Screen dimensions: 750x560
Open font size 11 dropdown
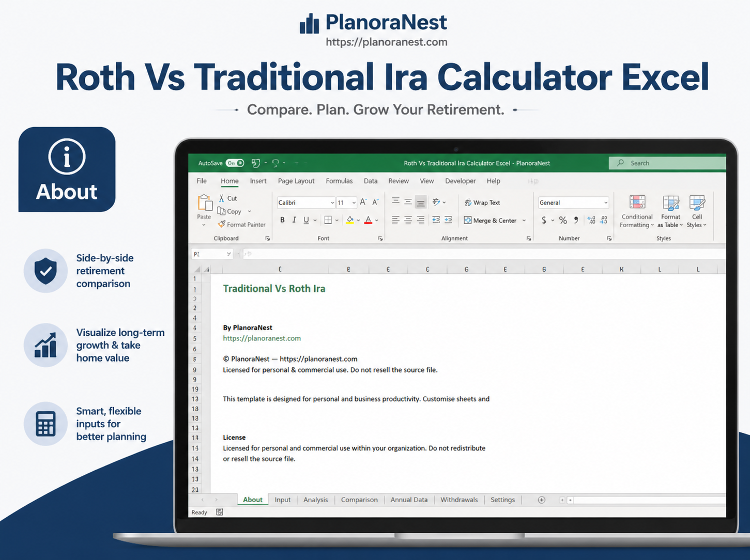[354, 203]
